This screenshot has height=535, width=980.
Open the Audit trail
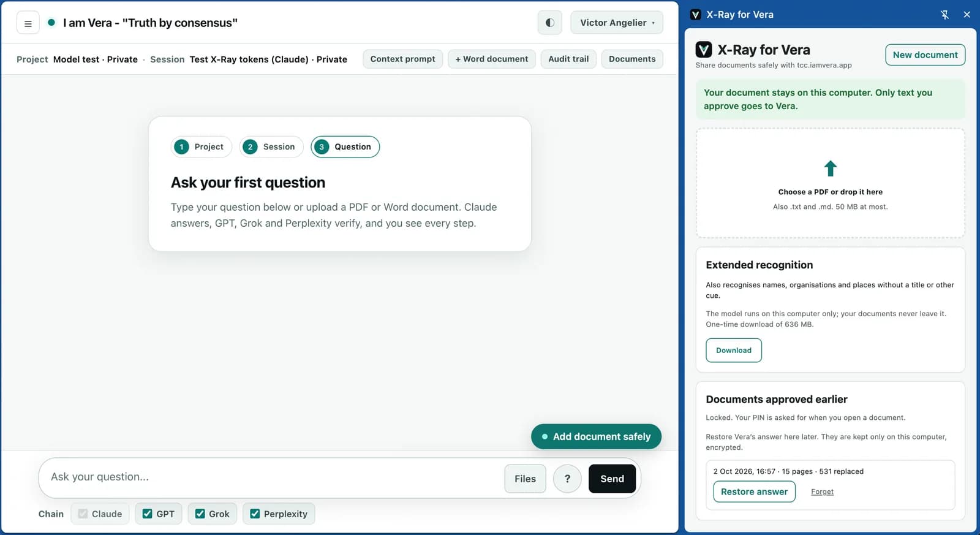(x=568, y=59)
